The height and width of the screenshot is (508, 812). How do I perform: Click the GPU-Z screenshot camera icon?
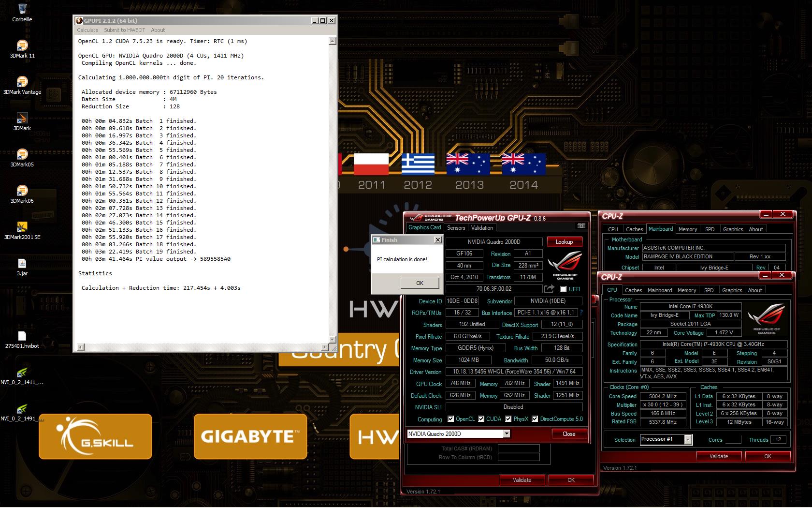click(581, 226)
